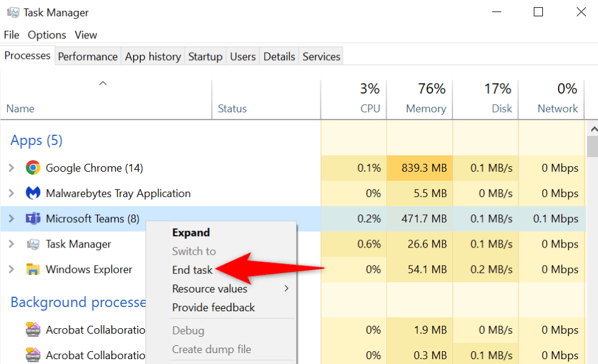This screenshot has width=598, height=364.
Task: Click the Malwarebytes Tray Application icon
Action: coord(33,194)
